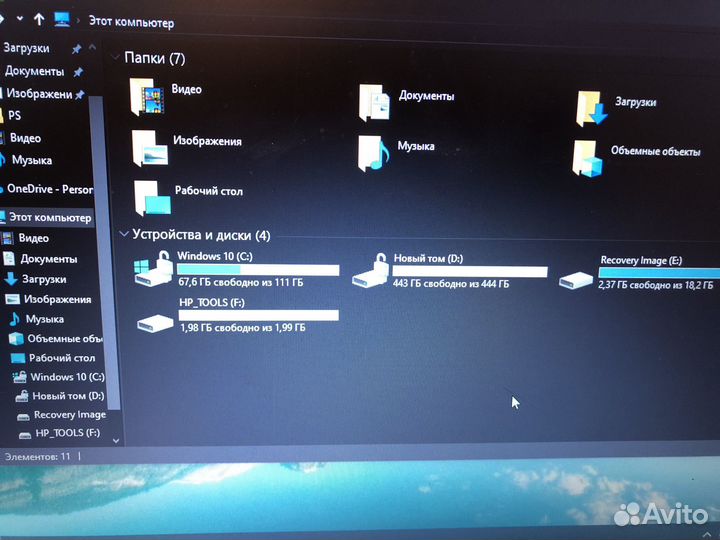Screen dimensions: 720x540
Task: Collapse the Устройства и диски (4) group
Action: click(x=124, y=234)
